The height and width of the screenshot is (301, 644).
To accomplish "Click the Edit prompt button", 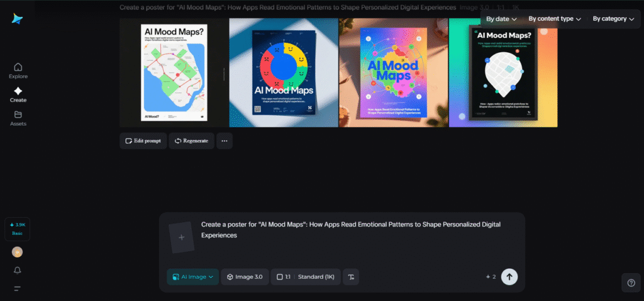I will point(143,141).
